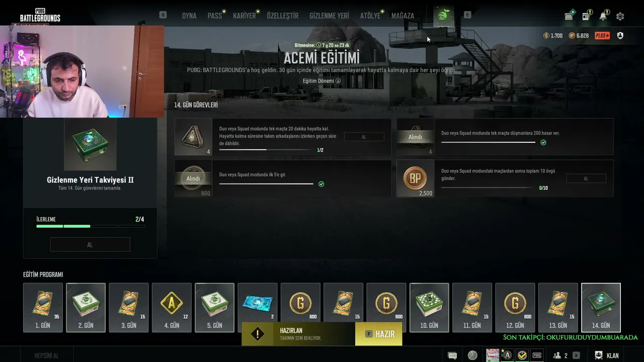Click the yellow checkmark badge in bottom bar
This screenshot has height=362, width=644.
tap(523, 355)
